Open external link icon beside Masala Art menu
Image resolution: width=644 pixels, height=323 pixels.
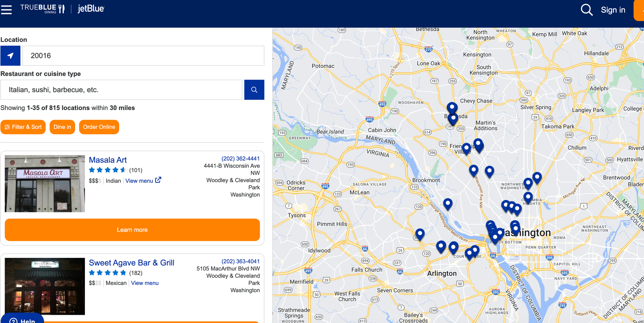[x=158, y=180]
